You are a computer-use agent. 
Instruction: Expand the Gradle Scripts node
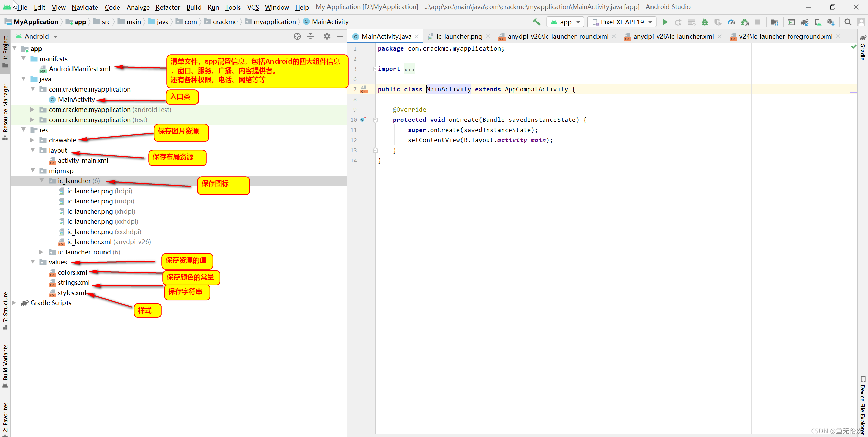pyautogui.click(x=14, y=303)
